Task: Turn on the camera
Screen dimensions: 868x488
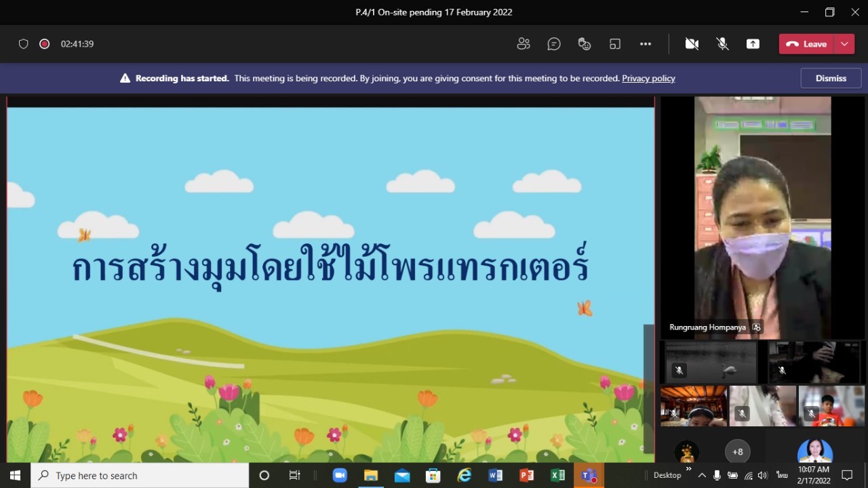Action: tap(692, 44)
